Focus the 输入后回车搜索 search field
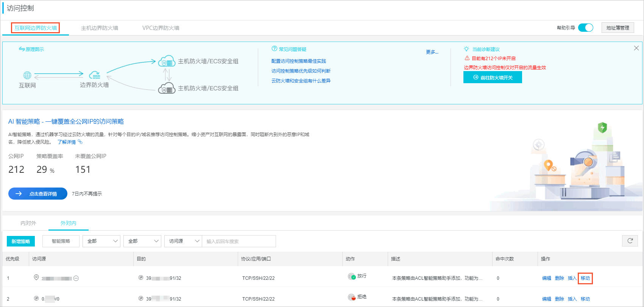The height and width of the screenshot is (307, 644). (x=239, y=241)
